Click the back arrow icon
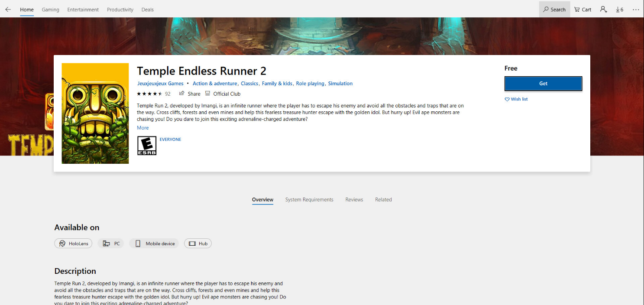Viewport: 644px width, 305px height. 8,10
